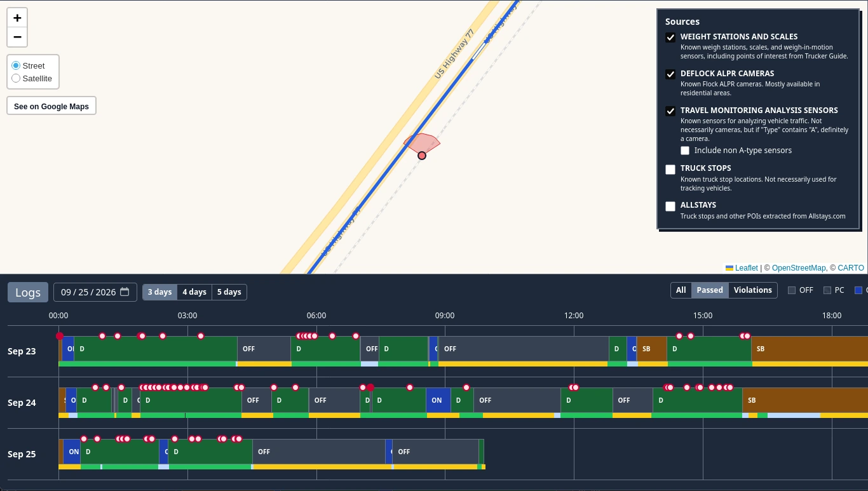This screenshot has height=491, width=868.
Task: Select the SB segment on Sep 24
Action: tap(805, 400)
